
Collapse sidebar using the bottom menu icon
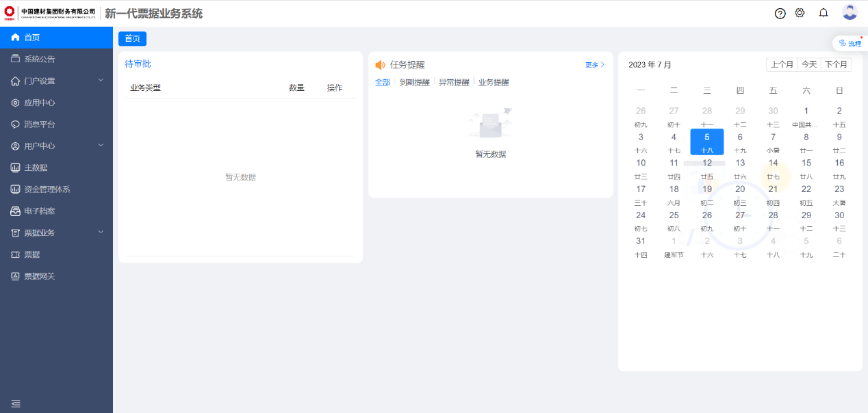[x=16, y=403]
